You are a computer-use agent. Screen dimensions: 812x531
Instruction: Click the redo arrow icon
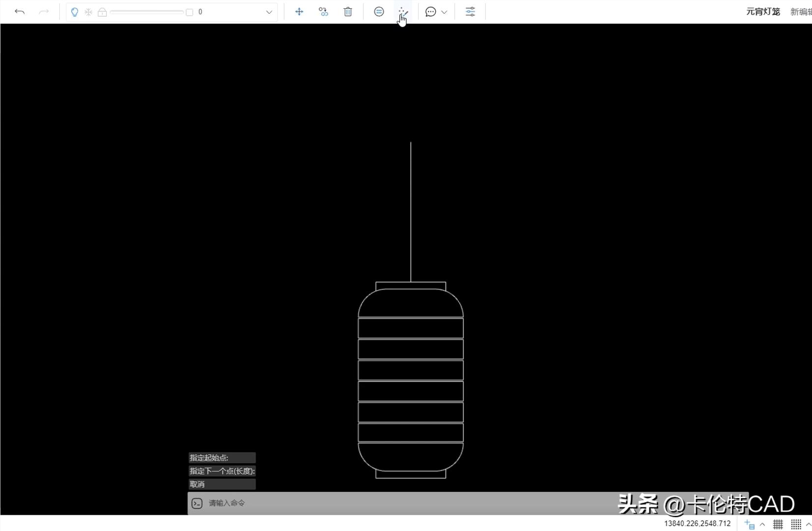point(44,12)
